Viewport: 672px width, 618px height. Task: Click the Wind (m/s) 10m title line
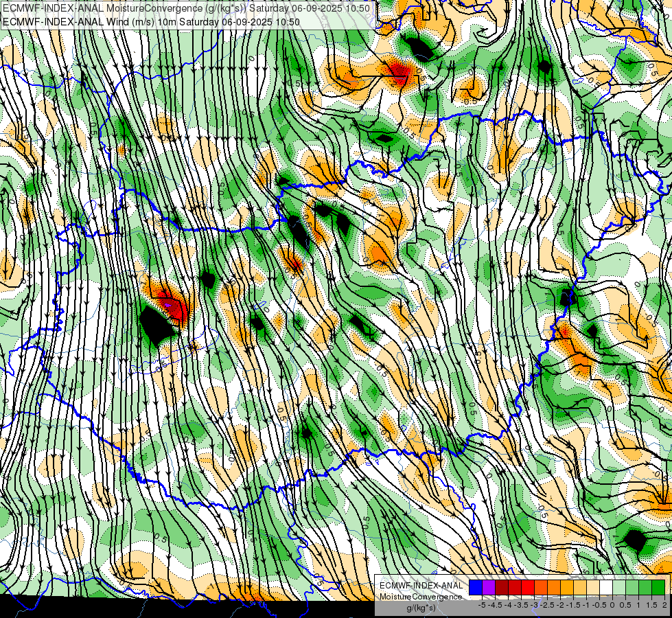(151, 21)
